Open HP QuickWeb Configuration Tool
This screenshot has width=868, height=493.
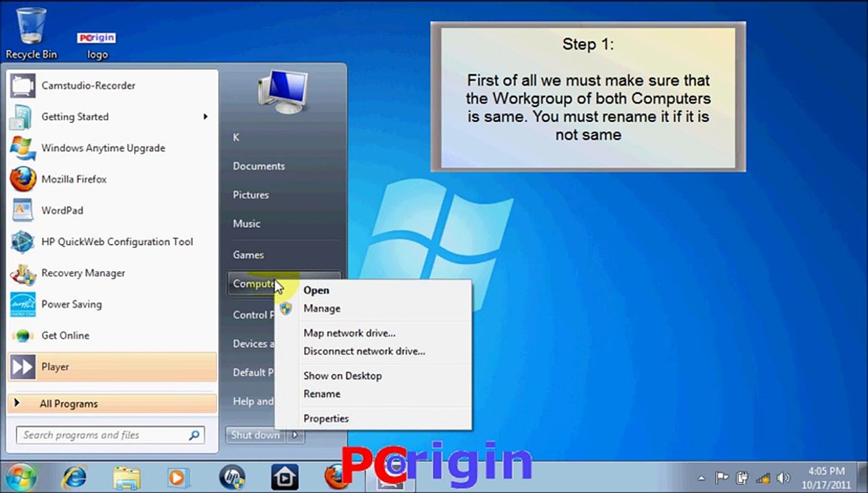(x=112, y=242)
